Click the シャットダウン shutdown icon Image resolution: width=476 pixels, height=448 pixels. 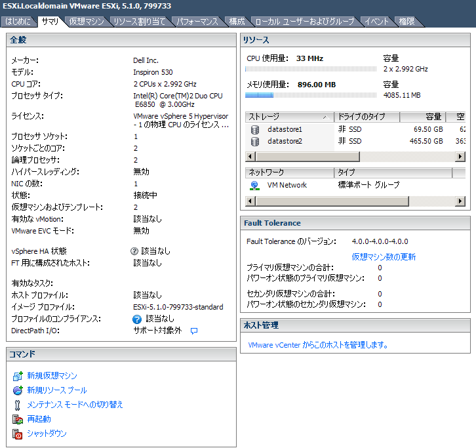tap(17, 434)
